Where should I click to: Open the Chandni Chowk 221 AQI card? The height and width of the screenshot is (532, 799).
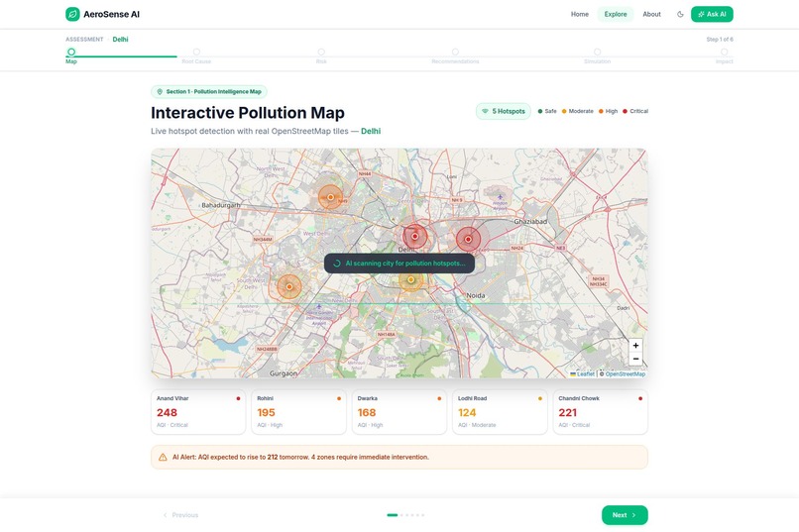[x=601, y=412]
